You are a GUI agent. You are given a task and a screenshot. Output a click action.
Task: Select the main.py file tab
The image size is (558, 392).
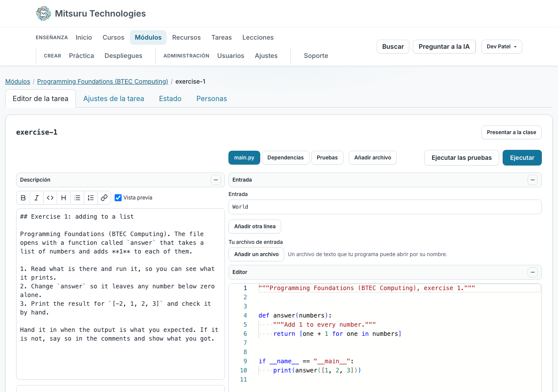pos(244,158)
